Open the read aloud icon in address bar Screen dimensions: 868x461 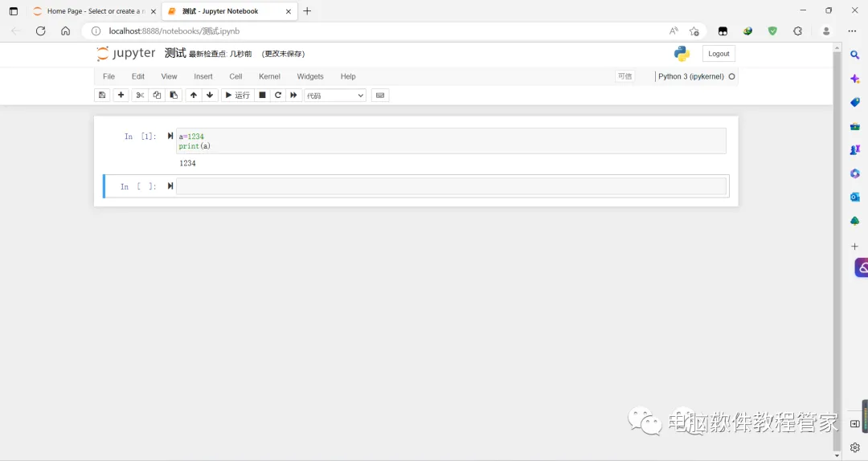click(x=674, y=31)
